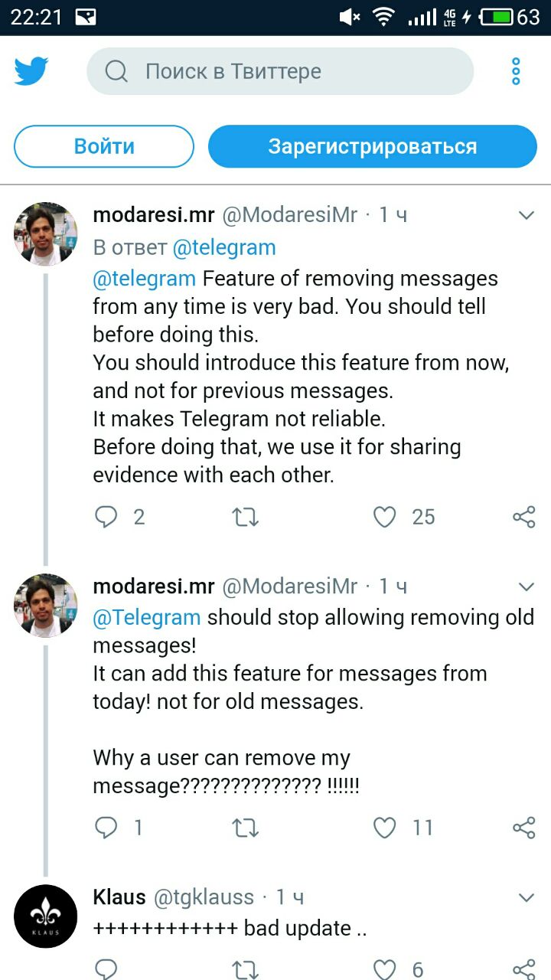This screenshot has width=551, height=980.
Task: Share the second modaresi.mr tweet
Action: click(x=523, y=828)
